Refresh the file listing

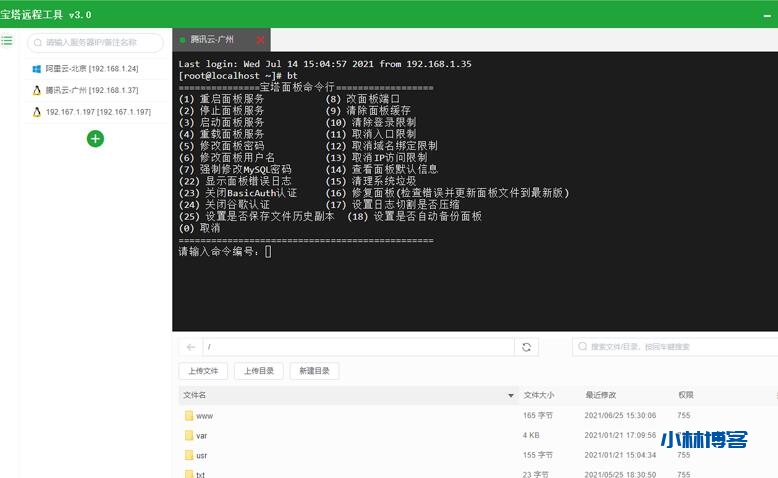pyautogui.click(x=526, y=347)
